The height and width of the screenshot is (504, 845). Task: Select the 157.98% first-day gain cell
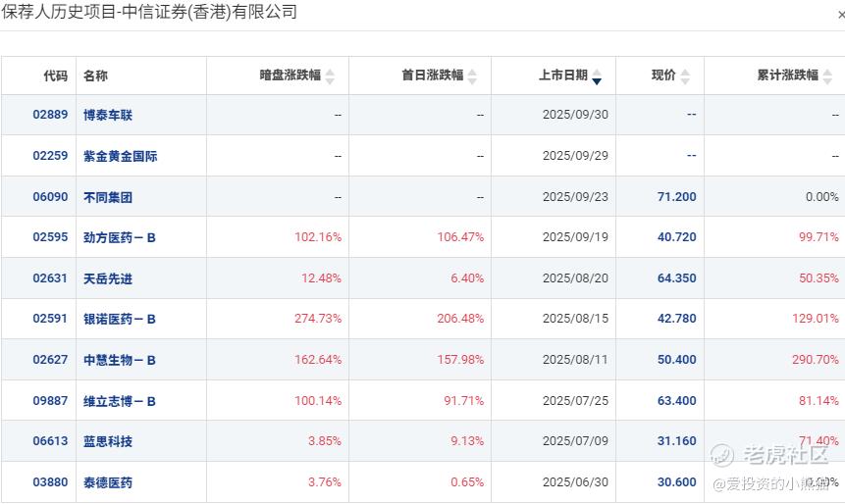(x=460, y=360)
